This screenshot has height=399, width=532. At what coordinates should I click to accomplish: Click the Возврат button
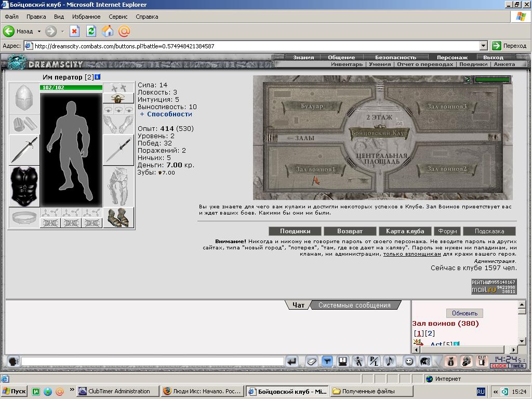(x=350, y=231)
